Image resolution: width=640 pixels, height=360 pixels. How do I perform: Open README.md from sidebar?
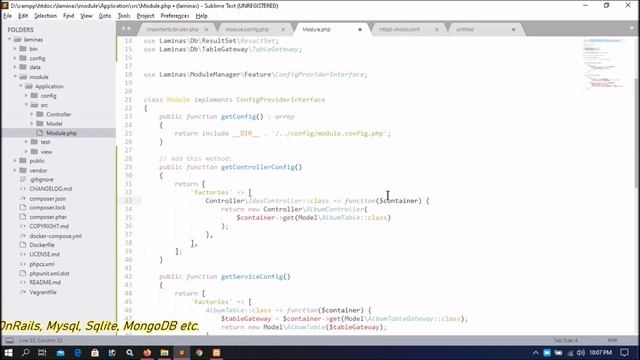(x=45, y=282)
